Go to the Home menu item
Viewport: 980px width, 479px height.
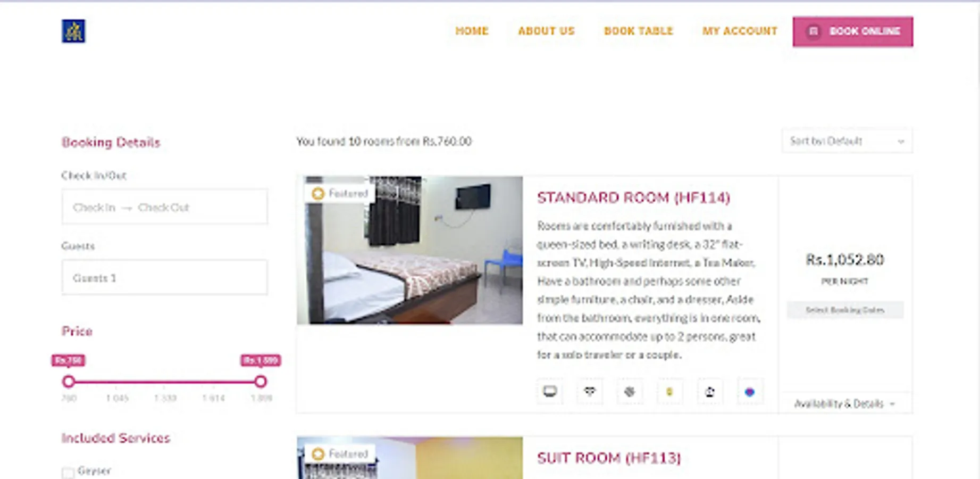coord(472,31)
